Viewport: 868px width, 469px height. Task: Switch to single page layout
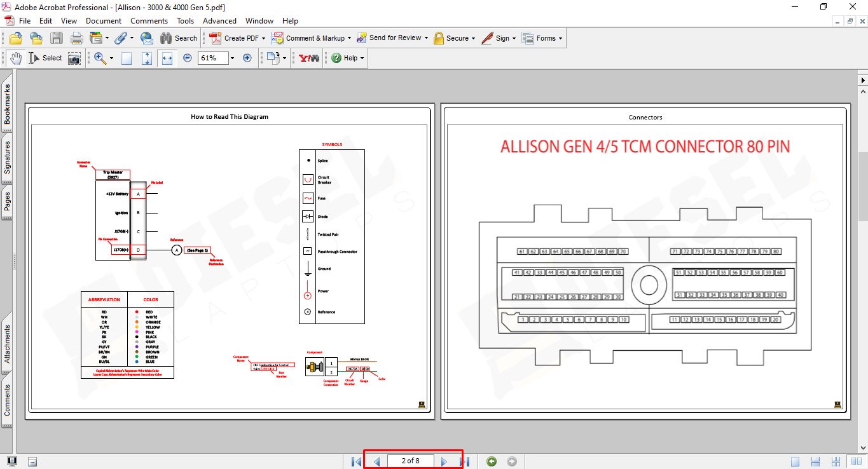coord(796,461)
